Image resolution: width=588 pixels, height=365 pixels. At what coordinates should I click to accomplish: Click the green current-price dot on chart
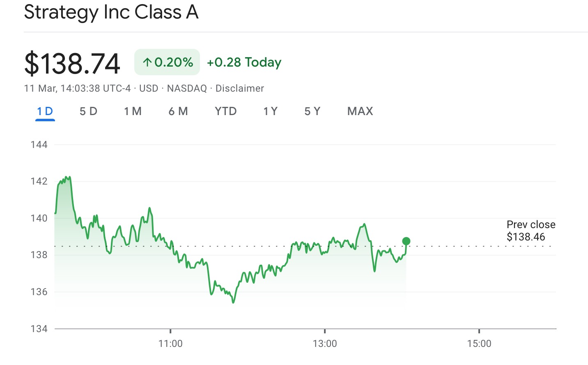(x=406, y=241)
